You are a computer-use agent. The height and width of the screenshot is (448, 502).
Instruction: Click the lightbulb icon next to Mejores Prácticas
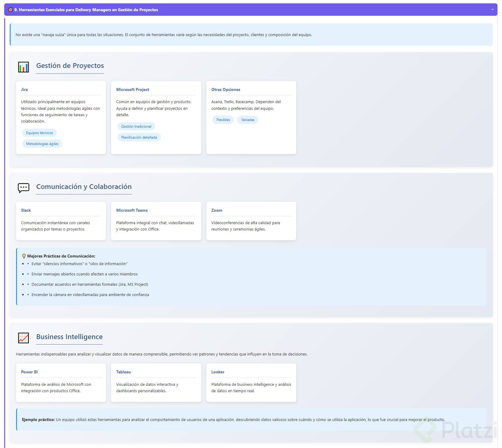tap(24, 256)
